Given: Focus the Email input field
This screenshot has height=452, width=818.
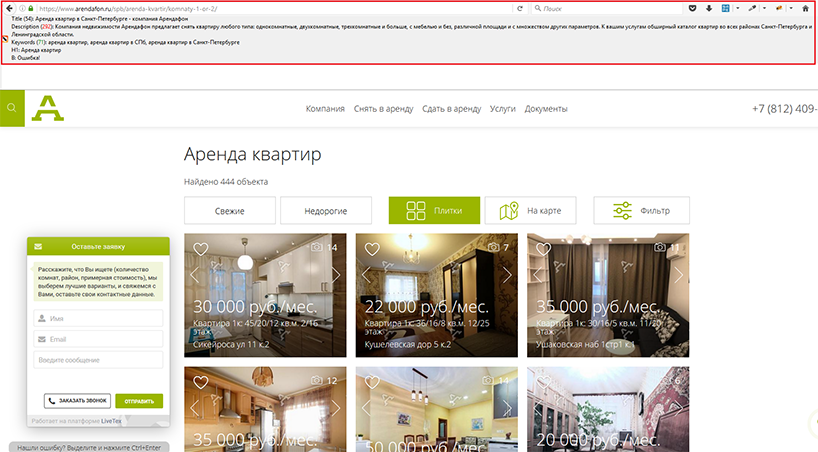Looking at the screenshot, I should [x=98, y=339].
